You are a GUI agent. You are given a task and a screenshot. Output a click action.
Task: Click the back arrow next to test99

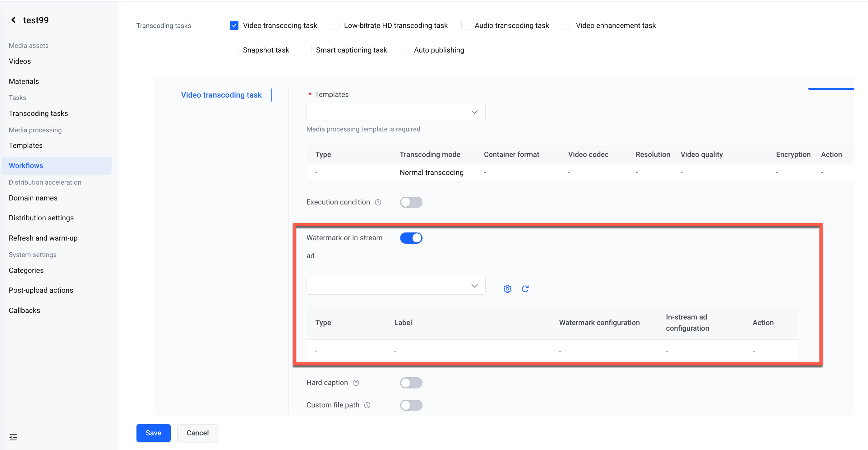coord(13,20)
